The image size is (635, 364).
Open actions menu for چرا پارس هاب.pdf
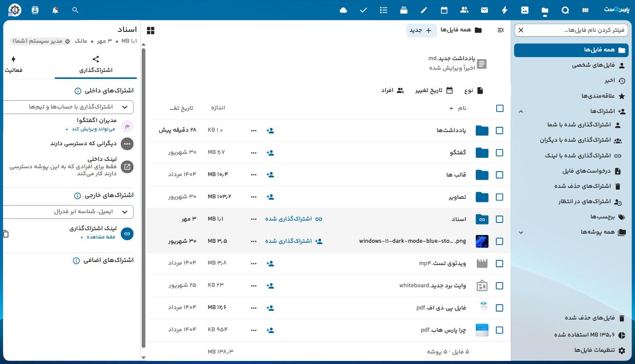(x=253, y=330)
